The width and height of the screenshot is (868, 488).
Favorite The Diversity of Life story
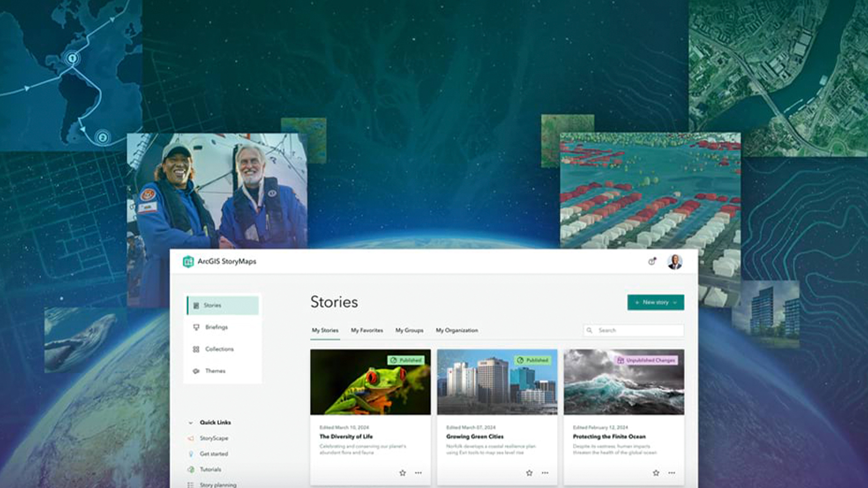pyautogui.click(x=402, y=473)
